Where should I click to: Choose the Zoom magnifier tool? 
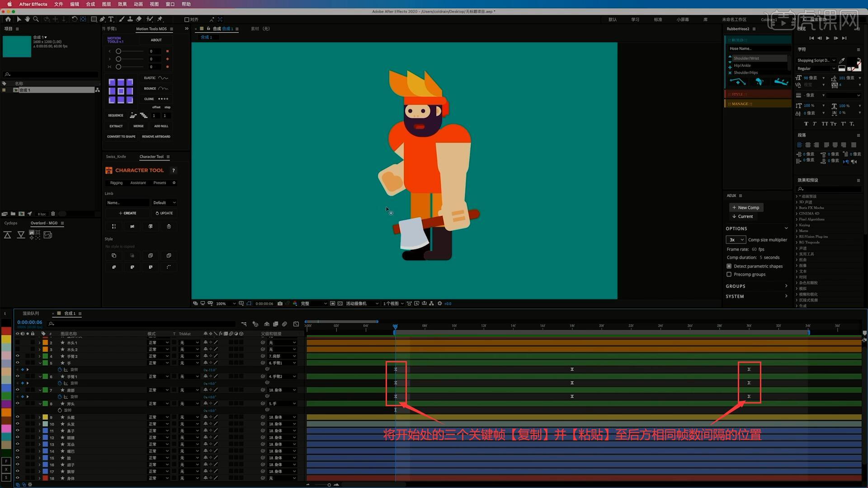[36, 19]
